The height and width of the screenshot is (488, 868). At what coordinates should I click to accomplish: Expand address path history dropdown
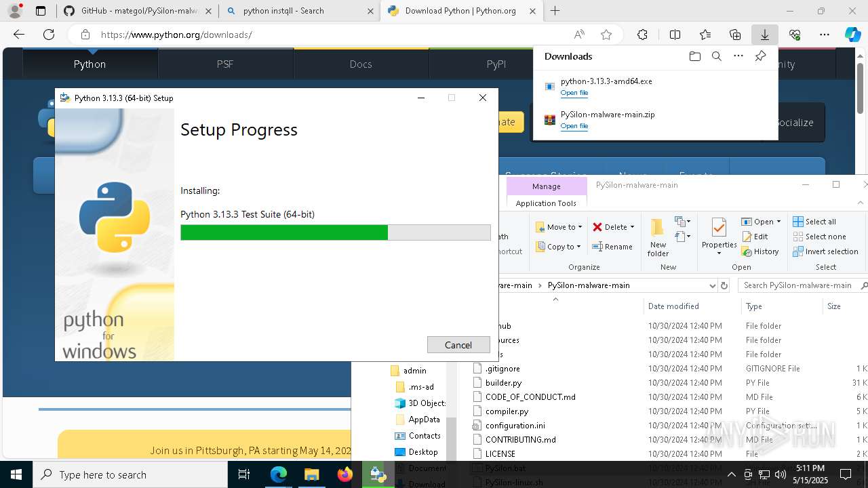pyautogui.click(x=712, y=285)
